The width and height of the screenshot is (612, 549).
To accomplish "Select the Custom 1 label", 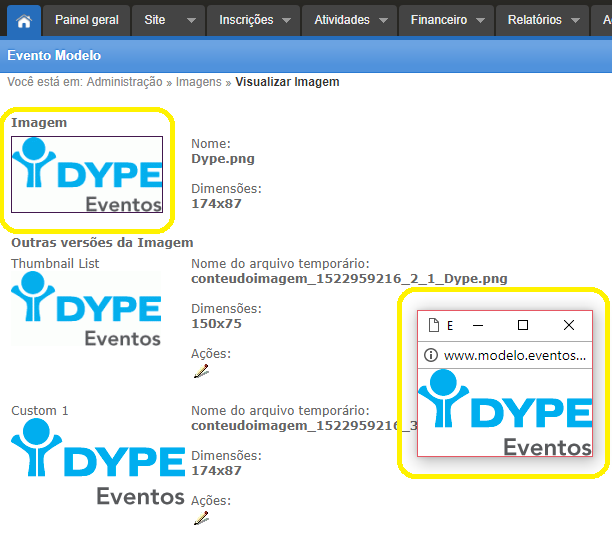I will point(40,411).
